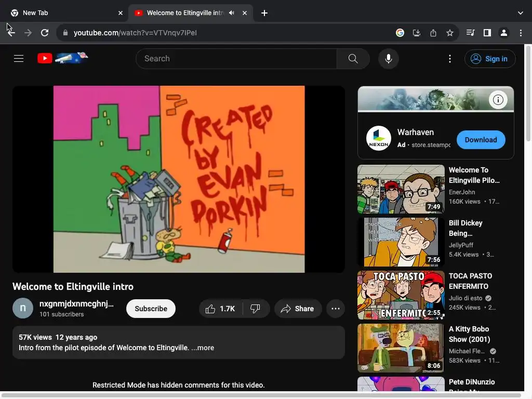Open YouTube settings three-dot menu

[x=450, y=59]
